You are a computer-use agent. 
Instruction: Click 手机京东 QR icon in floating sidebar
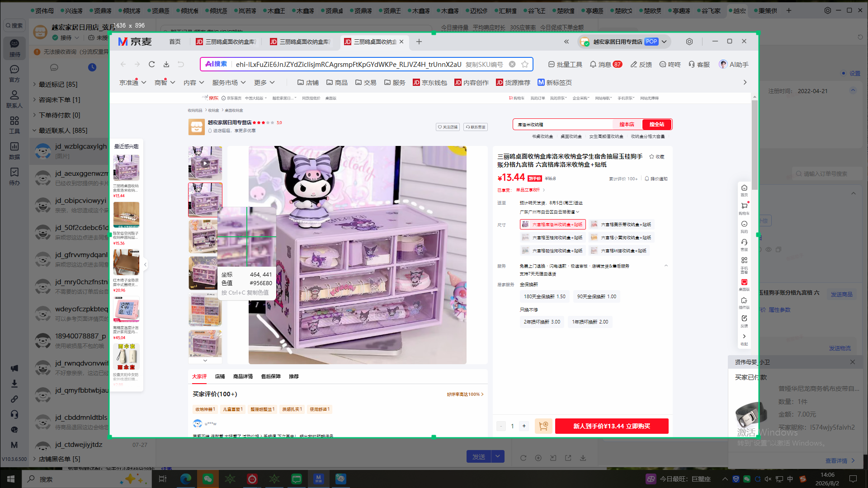click(x=744, y=265)
